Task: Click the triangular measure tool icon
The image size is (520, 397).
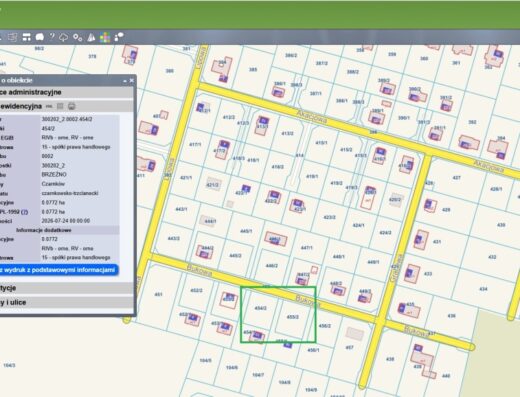Action: point(91,37)
